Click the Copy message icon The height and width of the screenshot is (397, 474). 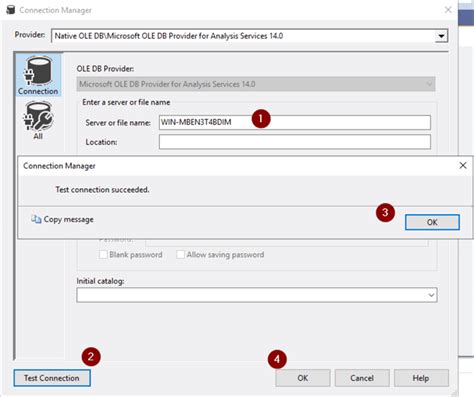pos(36,219)
